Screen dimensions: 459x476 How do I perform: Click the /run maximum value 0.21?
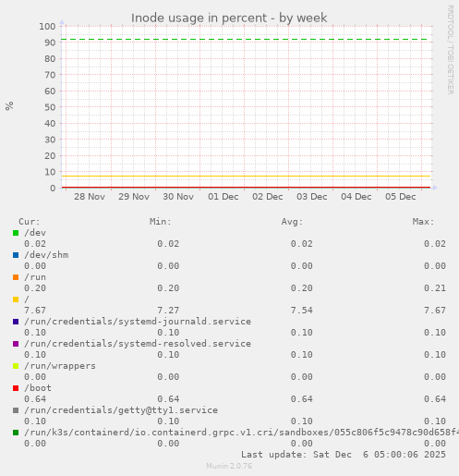[x=435, y=288]
